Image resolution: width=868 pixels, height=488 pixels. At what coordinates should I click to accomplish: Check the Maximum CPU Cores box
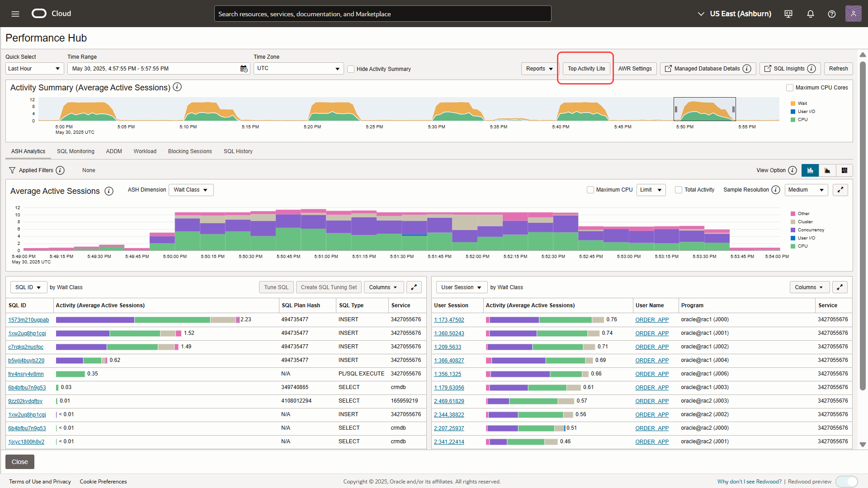click(790, 88)
